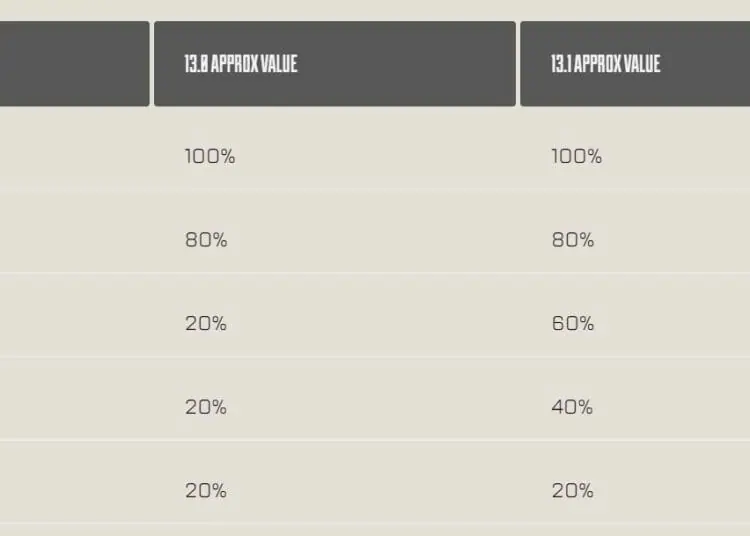Click the 20% value in 13.1 column
The image size is (750, 536).
(x=573, y=491)
